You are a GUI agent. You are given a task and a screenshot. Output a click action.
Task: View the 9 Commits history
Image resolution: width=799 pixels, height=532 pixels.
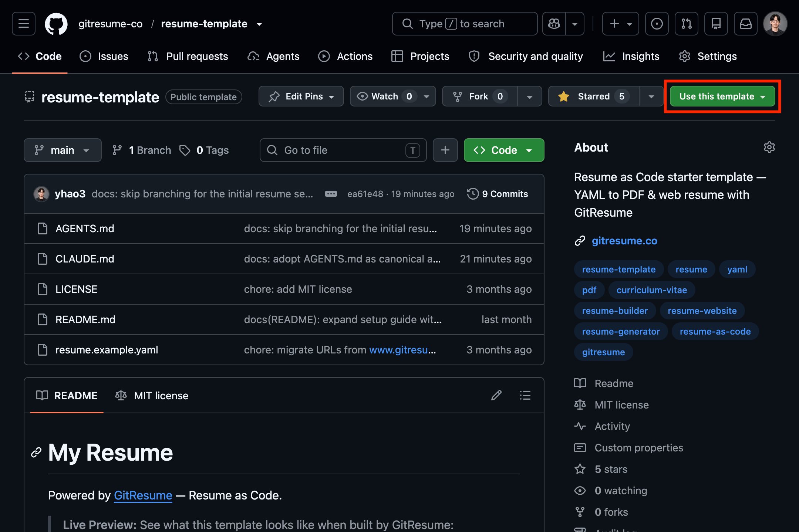click(x=498, y=194)
